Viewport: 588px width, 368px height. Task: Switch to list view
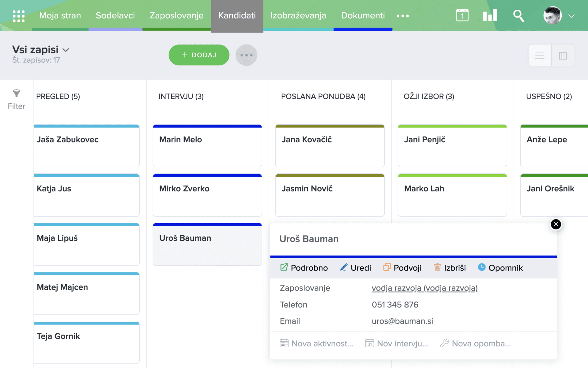point(540,56)
